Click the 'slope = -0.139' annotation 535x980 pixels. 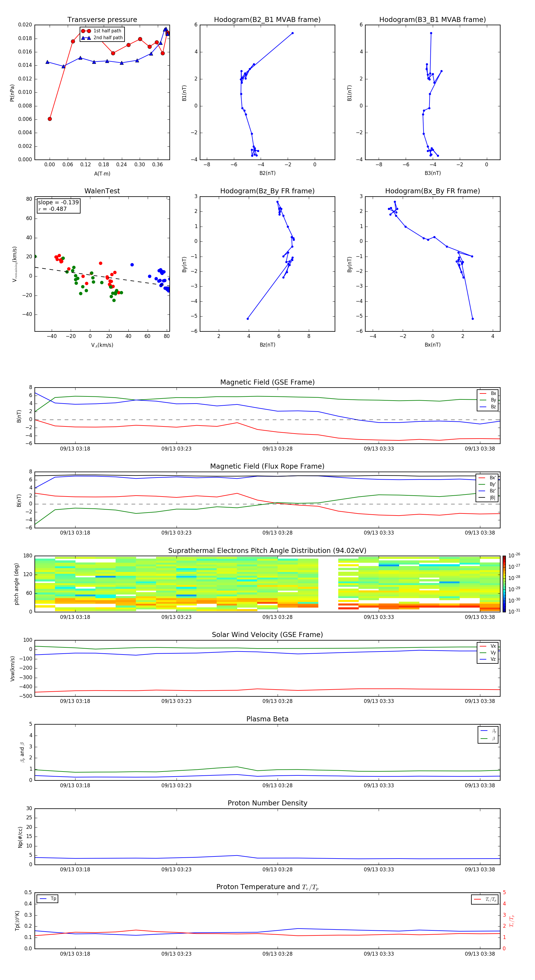click(58, 203)
